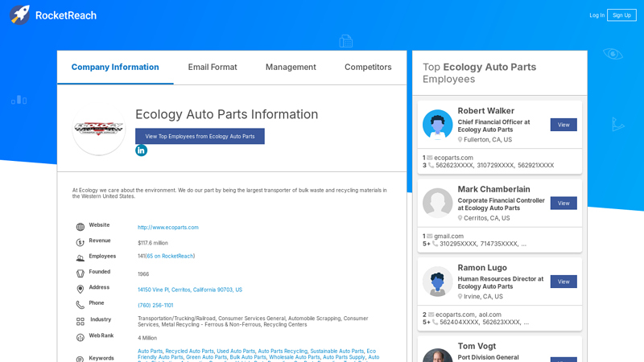Click Robert Walker's avatar
The width and height of the screenshot is (644, 362).
click(437, 125)
